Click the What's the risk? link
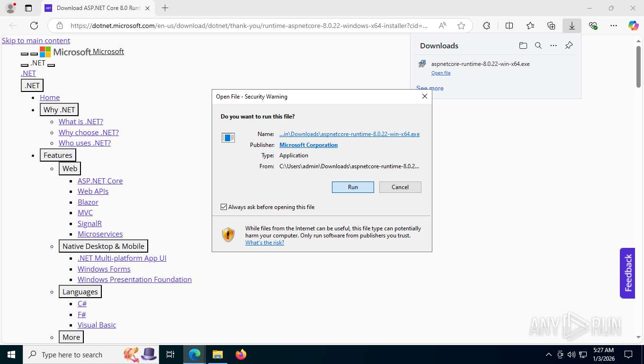Screen dimensions: 644x364 tap(265, 243)
